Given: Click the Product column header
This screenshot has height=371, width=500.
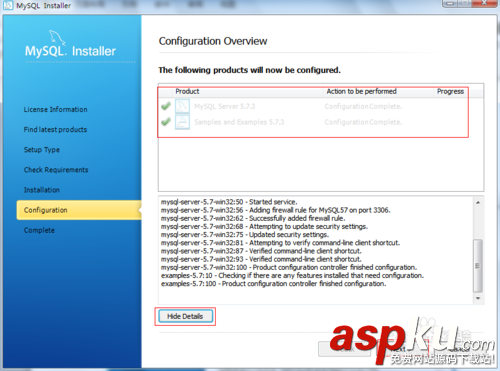Looking at the screenshot, I should tap(187, 91).
